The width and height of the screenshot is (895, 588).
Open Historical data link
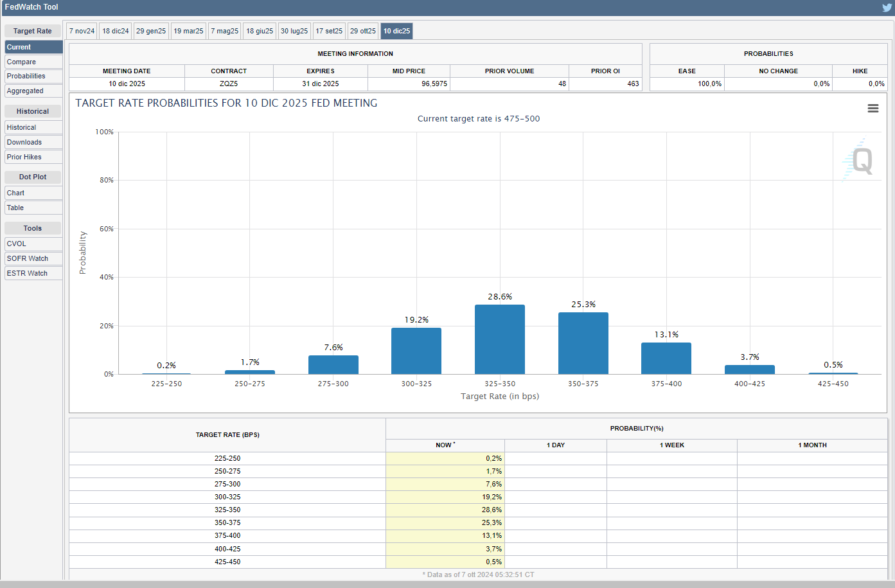point(33,127)
